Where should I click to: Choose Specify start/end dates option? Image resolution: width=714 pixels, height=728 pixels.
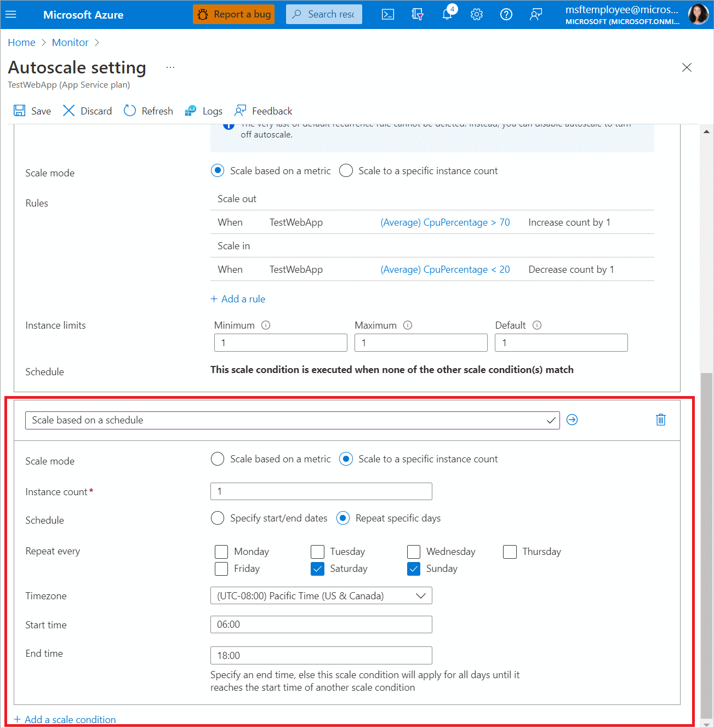tap(218, 518)
